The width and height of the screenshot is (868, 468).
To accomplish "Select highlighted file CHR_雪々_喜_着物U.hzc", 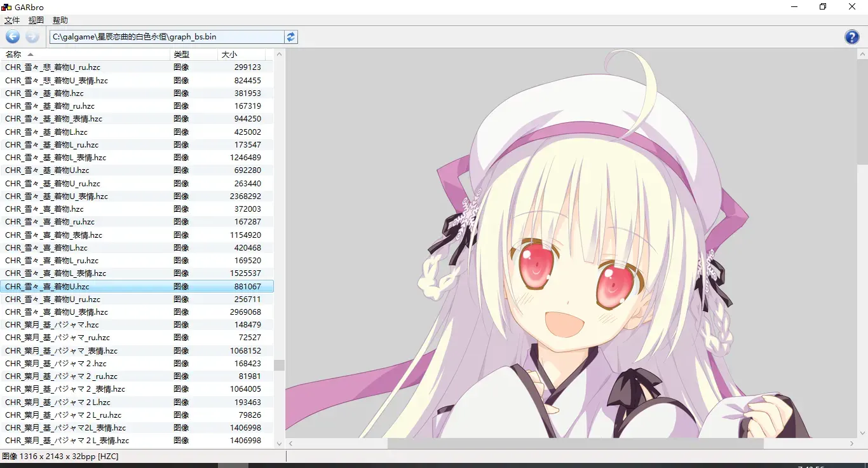I will 137,286.
